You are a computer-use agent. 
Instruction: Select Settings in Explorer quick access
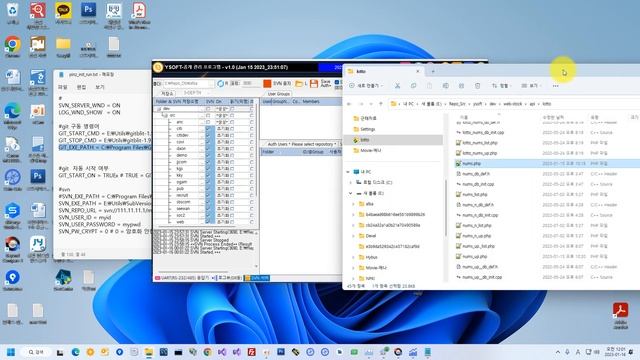[367, 129]
